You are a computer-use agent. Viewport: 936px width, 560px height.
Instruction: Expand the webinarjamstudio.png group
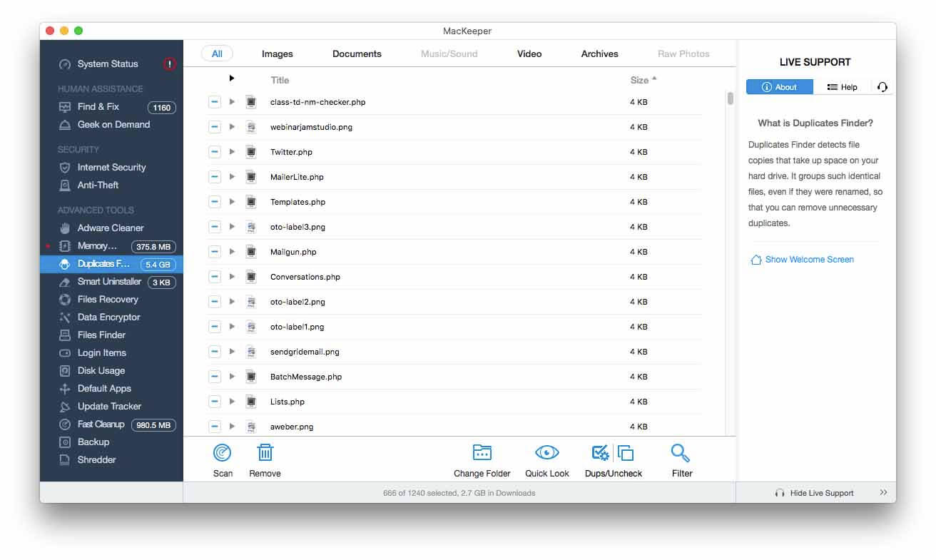[232, 127]
